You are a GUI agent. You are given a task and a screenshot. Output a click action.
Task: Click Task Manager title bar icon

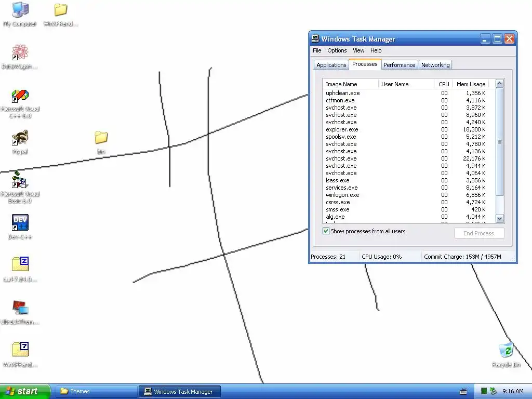click(315, 38)
